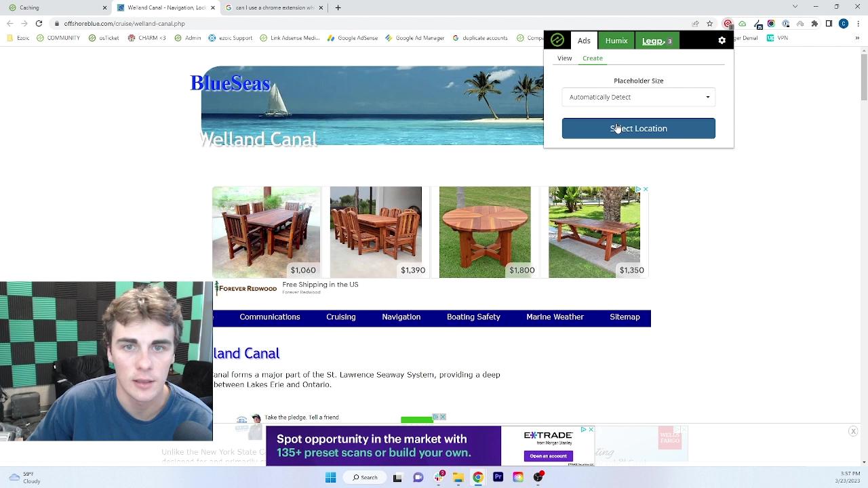Screen dimensions: 868x488
Task: Switch to the Humix tab
Action: pyautogui.click(x=616, y=41)
